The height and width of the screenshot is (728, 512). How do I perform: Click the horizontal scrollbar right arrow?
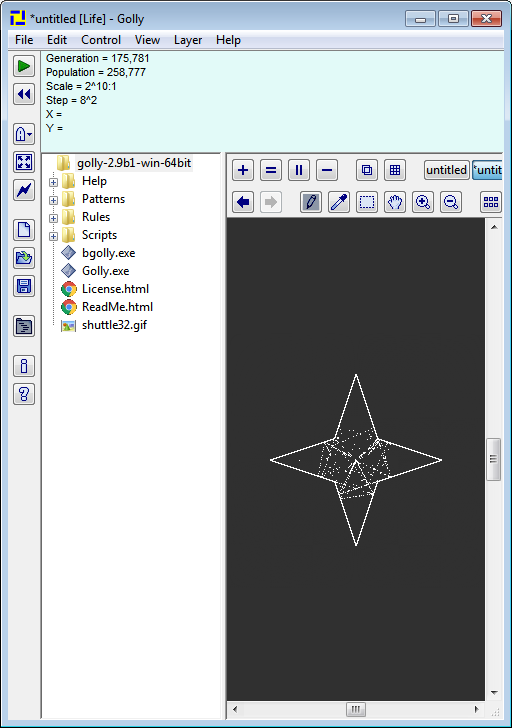pyautogui.click(x=476, y=709)
